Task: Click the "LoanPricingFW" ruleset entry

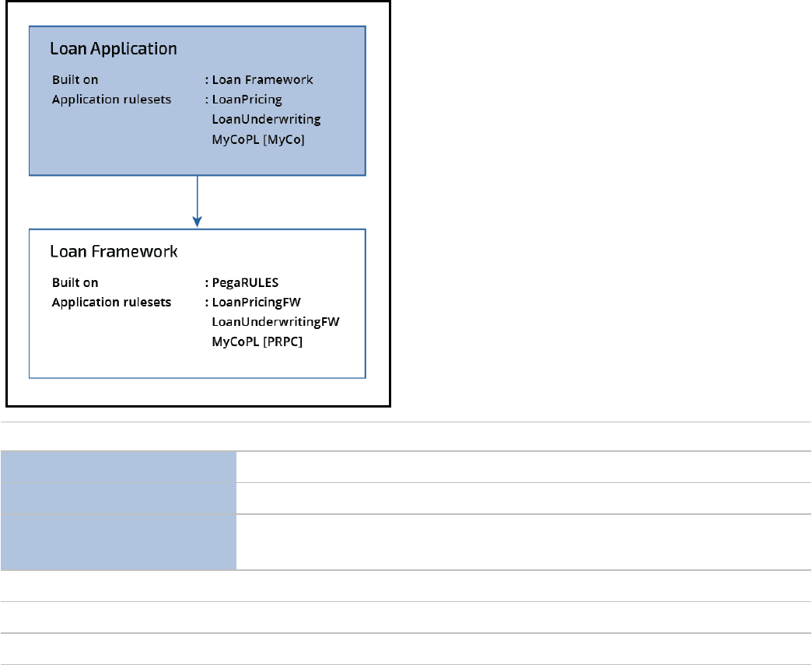Action: click(257, 303)
